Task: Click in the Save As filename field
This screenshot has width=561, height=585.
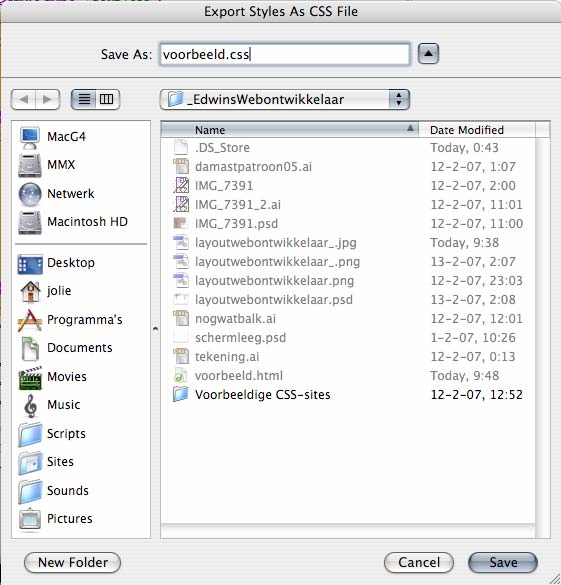Action: pos(285,54)
